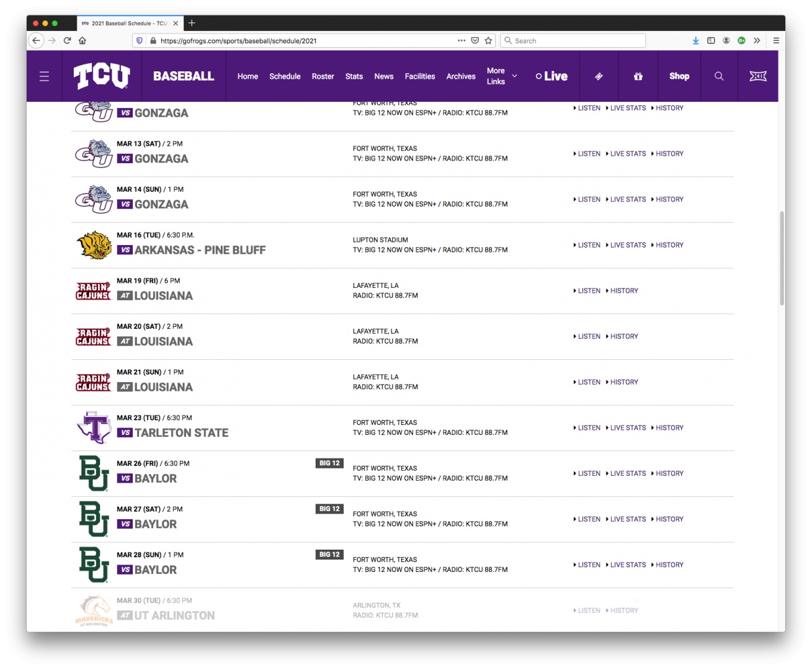Open Live Stats for the Tarleton State game

[627, 428]
